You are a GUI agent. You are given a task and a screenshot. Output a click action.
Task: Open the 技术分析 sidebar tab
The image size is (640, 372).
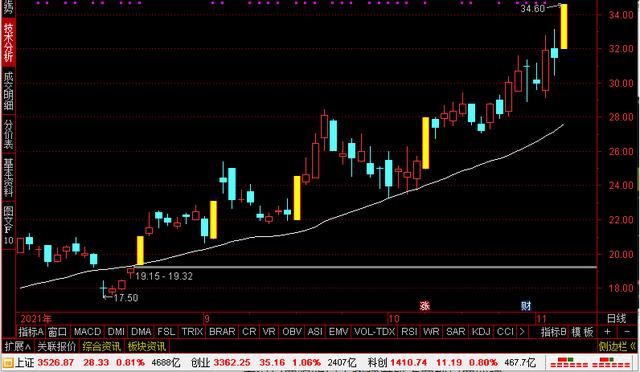pyautogui.click(x=8, y=42)
